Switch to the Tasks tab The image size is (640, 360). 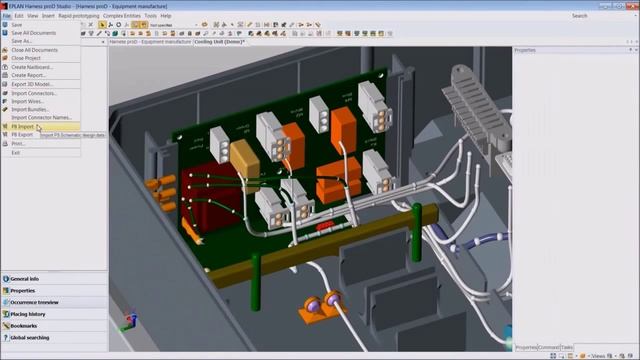pos(567,347)
